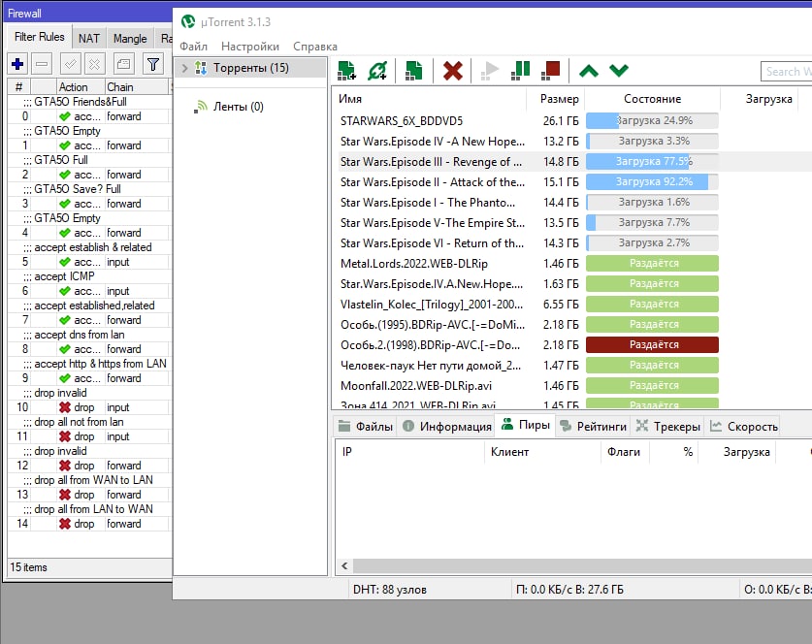Click STARWARS_6X_BDDVD5 progress bar at 24.9%
Viewport: 812px width, 644px height.
click(x=652, y=120)
